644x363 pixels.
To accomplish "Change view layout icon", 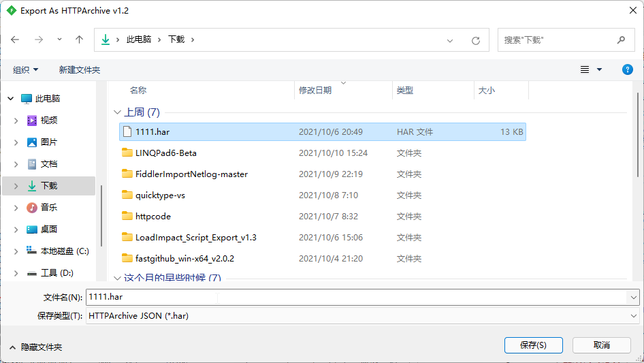I will 585,69.
